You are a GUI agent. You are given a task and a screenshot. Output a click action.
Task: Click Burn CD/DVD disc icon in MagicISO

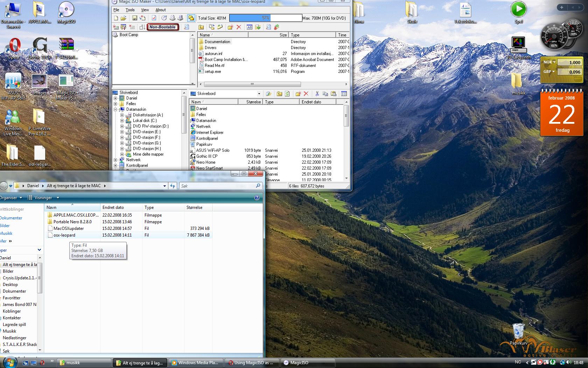[x=164, y=18]
